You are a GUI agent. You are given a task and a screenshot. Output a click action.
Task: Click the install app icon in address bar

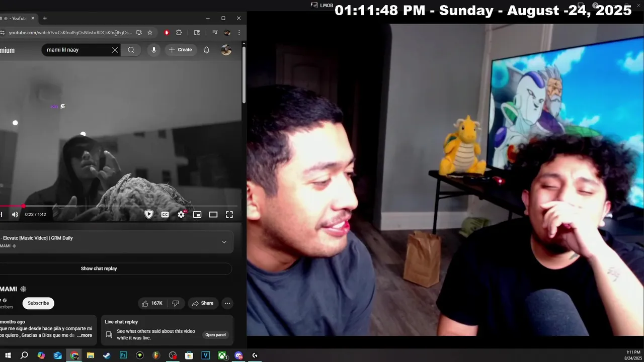[139, 33]
